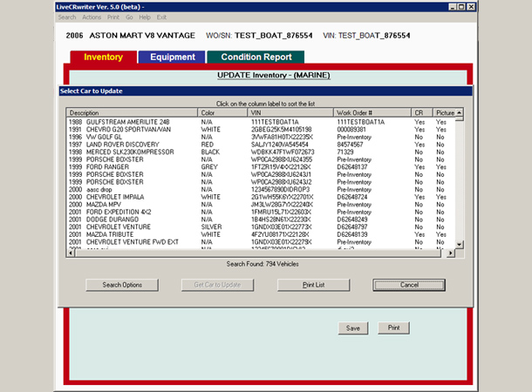
Task: Sort the list by Picture column
Action: click(x=445, y=113)
